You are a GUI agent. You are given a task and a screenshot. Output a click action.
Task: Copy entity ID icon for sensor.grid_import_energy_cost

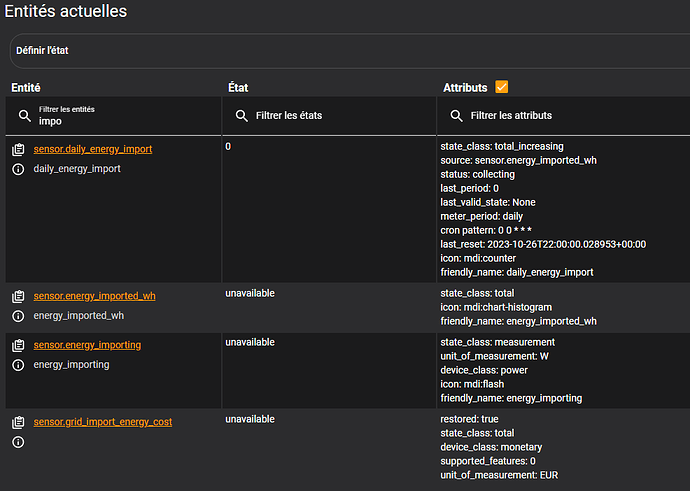click(18, 422)
